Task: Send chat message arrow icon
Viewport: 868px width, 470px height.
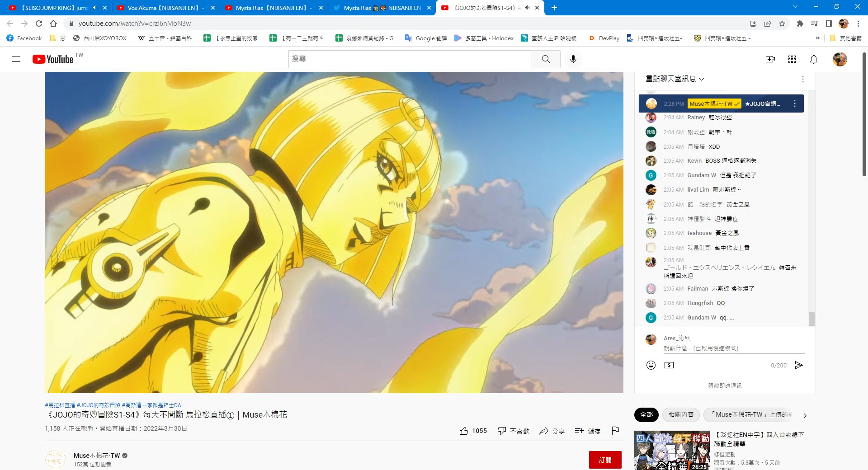Action: point(799,365)
